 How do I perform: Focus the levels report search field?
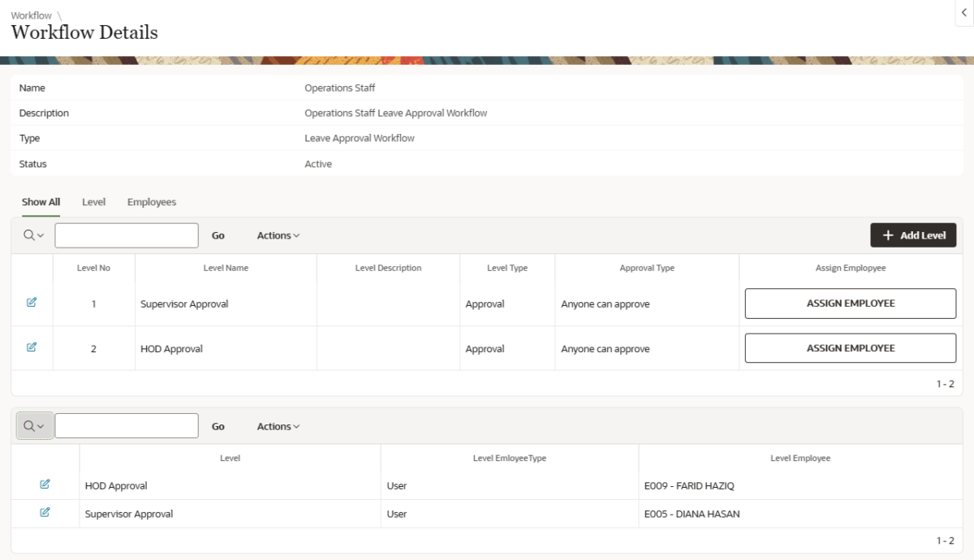(127, 235)
